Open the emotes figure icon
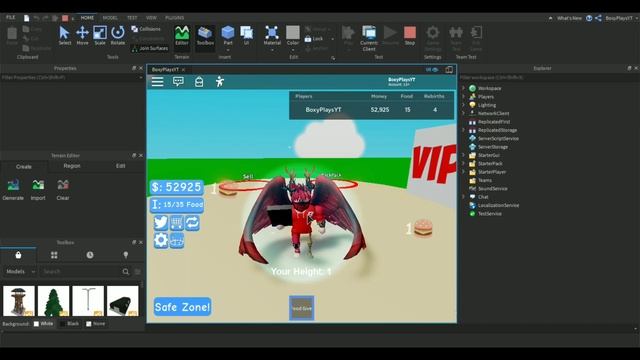The image size is (640, 360). [220, 82]
